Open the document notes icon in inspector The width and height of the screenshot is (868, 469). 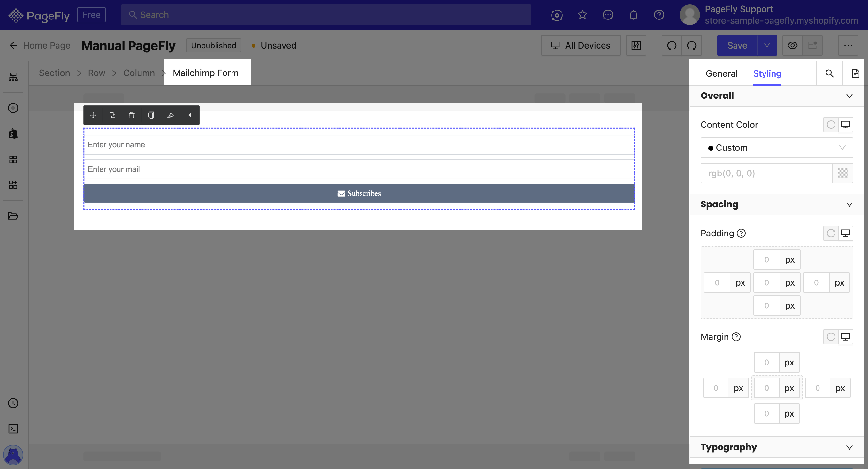[x=856, y=73]
